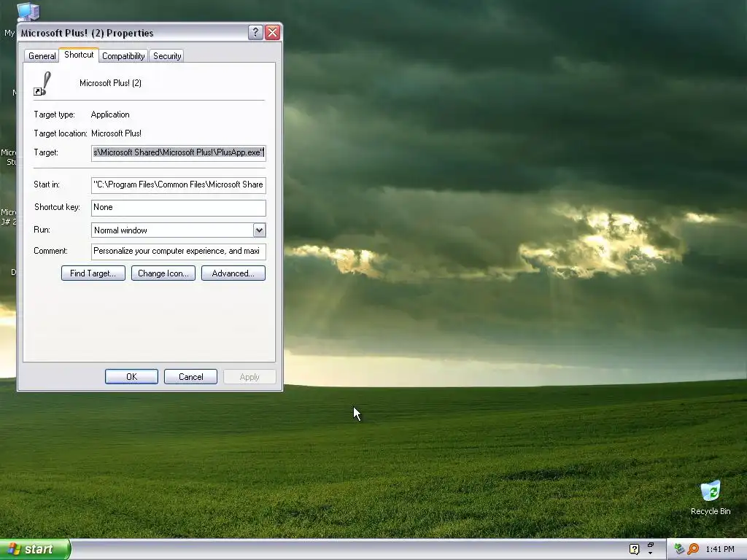747x560 pixels.
Task: Switch to the General tab
Action: pyautogui.click(x=42, y=56)
